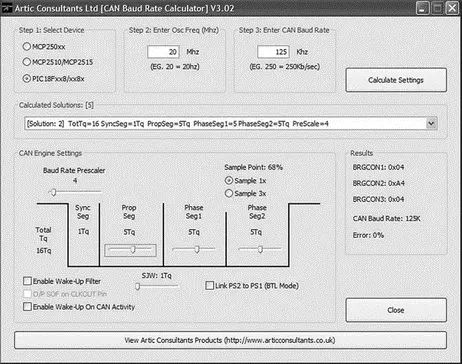462x364 pixels.
Task: Click the maximize window button
Action: 437,8
